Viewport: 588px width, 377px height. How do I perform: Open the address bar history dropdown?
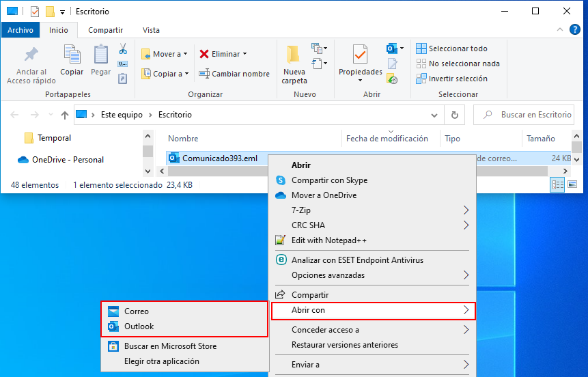tap(434, 115)
